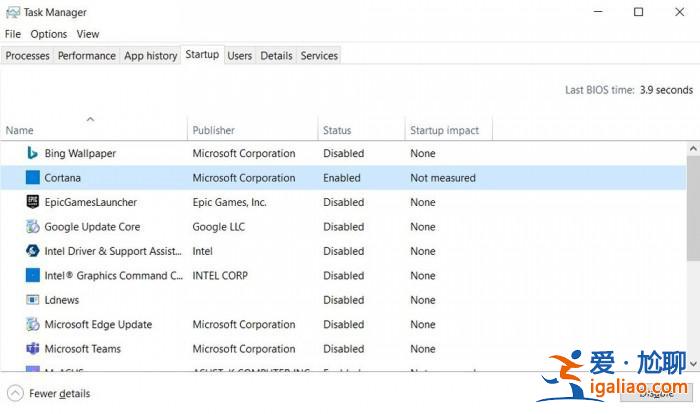
Task: Switch to the Processes tab
Action: click(27, 56)
